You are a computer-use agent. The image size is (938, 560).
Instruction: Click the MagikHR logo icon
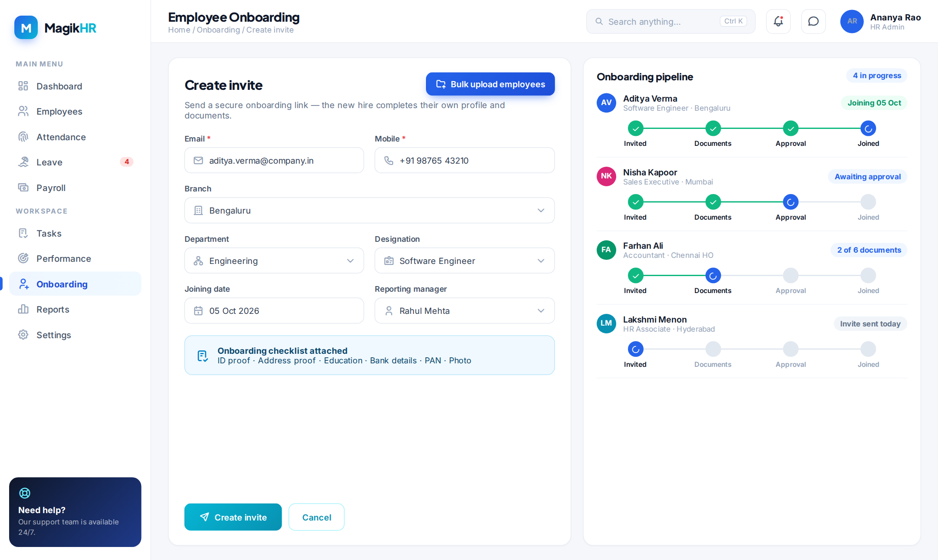[26, 28]
